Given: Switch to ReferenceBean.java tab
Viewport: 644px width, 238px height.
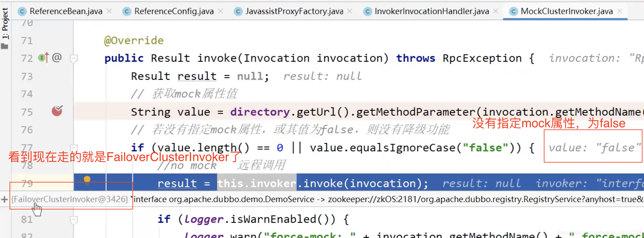Looking at the screenshot, I should coord(66,11).
